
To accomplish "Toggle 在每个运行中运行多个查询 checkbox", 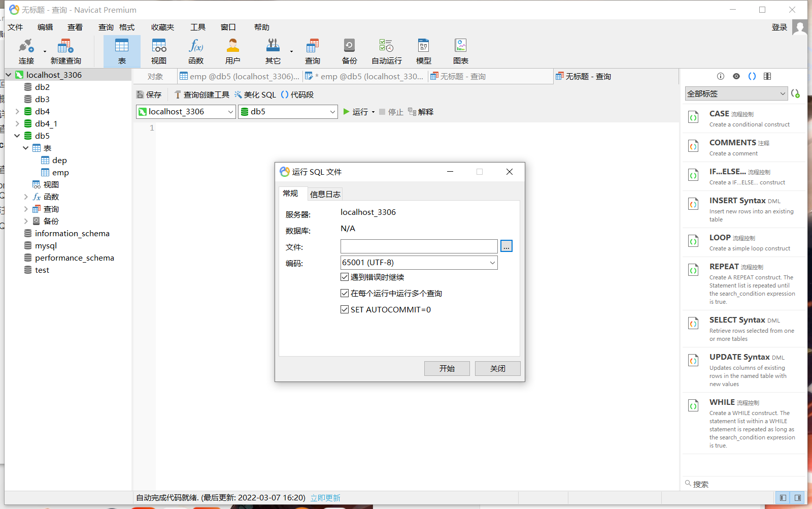I will tap(345, 293).
